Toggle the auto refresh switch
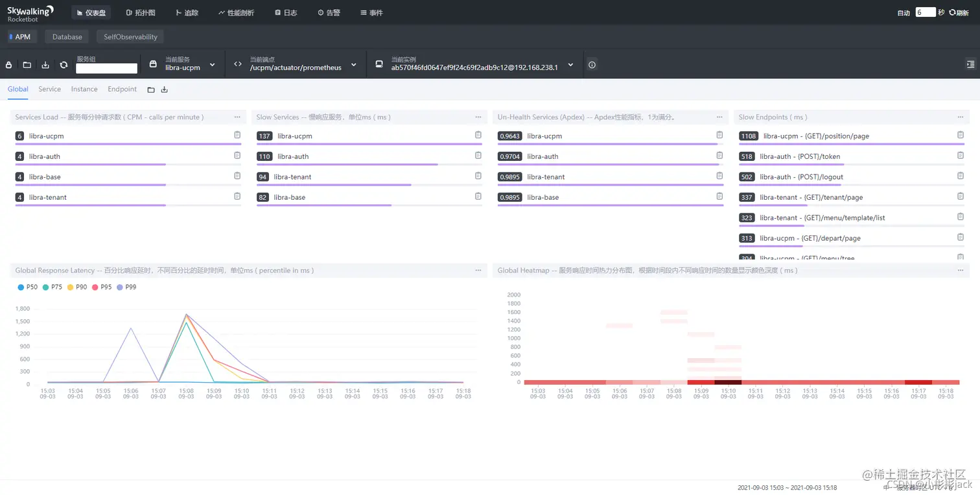The height and width of the screenshot is (495, 980). pyautogui.click(x=903, y=12)
